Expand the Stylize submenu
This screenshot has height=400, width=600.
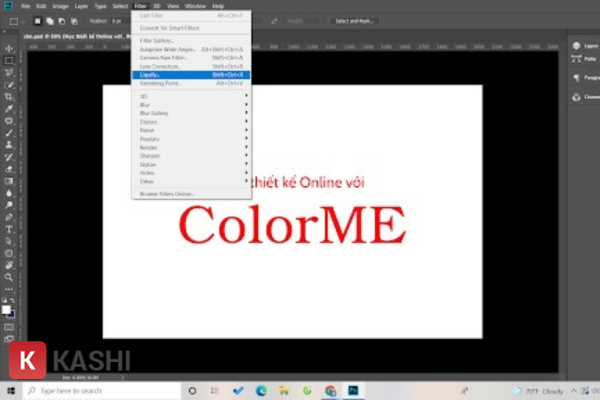(191, 165)
